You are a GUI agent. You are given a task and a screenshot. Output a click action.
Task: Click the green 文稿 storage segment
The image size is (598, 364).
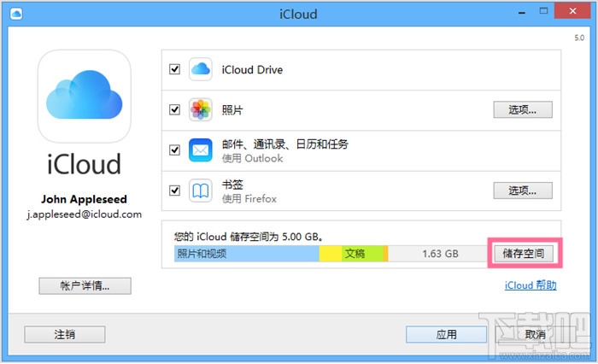tap(362, 254)
